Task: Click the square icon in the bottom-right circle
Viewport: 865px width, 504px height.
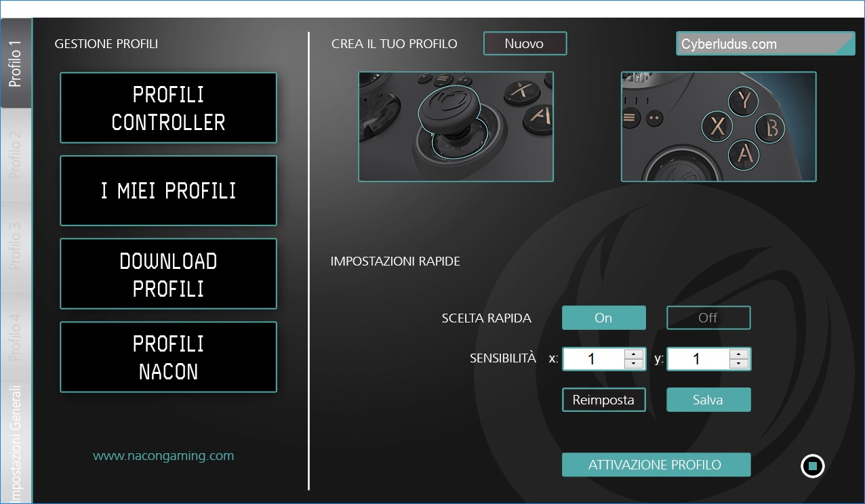Action: [x=812, y=467]
